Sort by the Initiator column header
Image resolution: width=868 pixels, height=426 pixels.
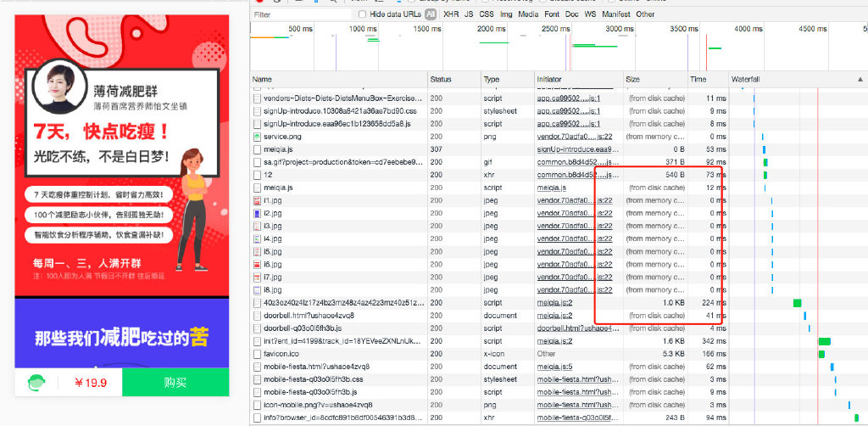point(578,79)
